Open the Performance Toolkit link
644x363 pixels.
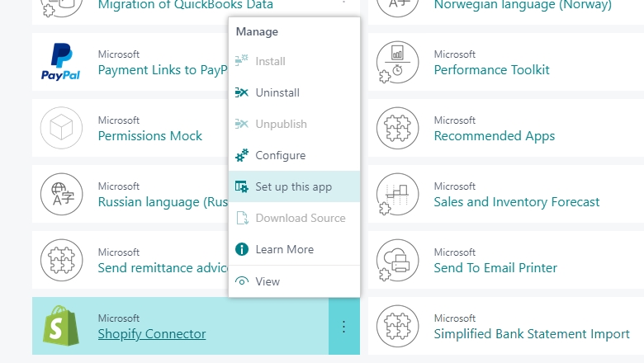[491, 70]
